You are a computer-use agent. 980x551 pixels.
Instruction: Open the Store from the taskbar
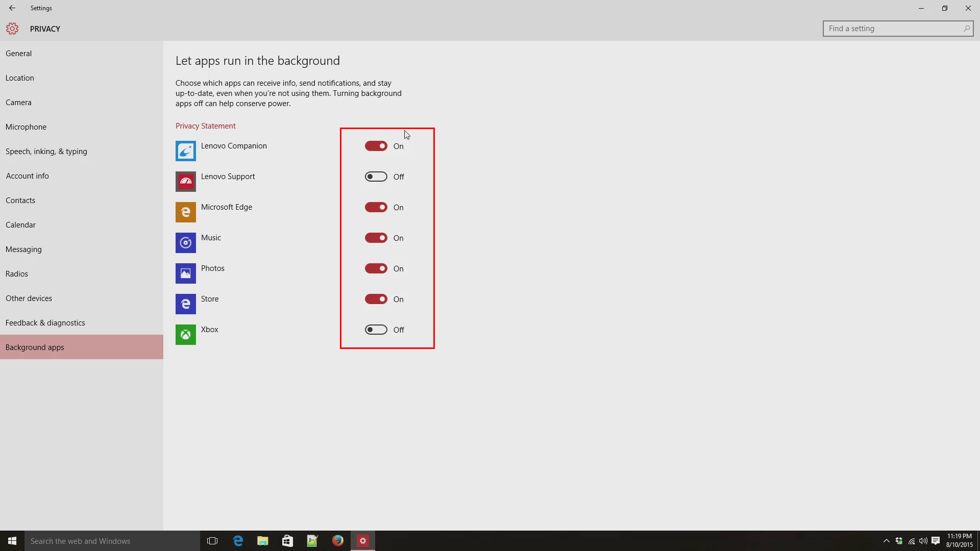(x=287, y=541)
